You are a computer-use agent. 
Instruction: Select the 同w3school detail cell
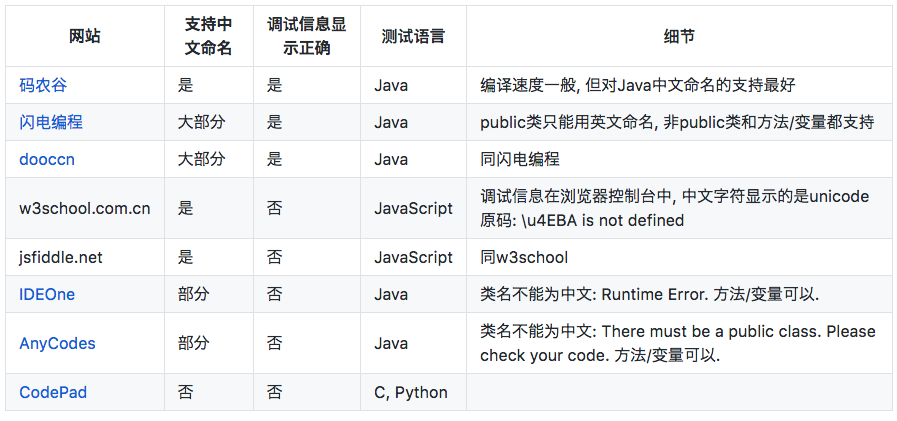523,257
